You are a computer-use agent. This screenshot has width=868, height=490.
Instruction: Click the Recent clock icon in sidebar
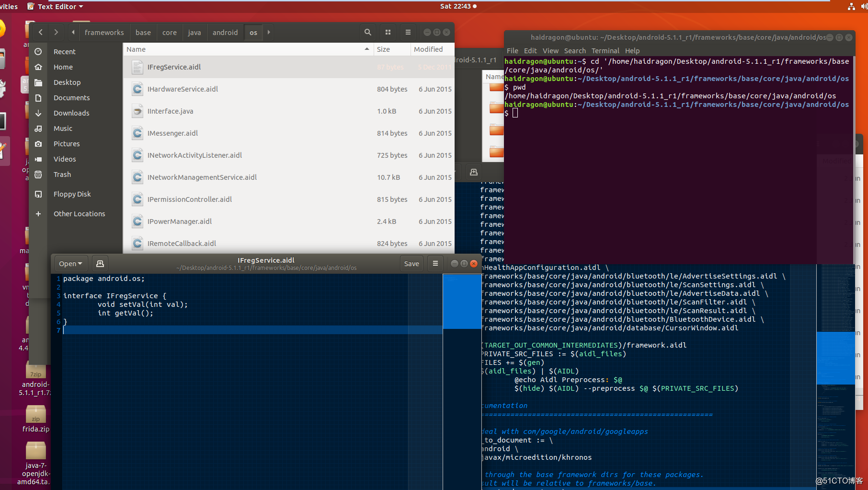(x=38, y=52)
